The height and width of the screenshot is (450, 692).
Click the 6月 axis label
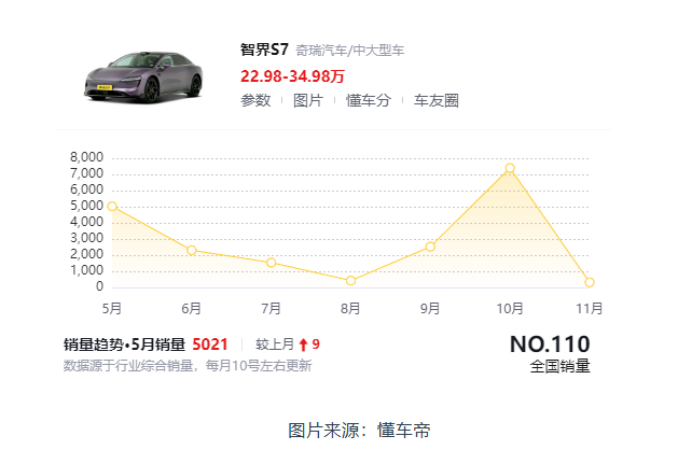coord(191,308)
